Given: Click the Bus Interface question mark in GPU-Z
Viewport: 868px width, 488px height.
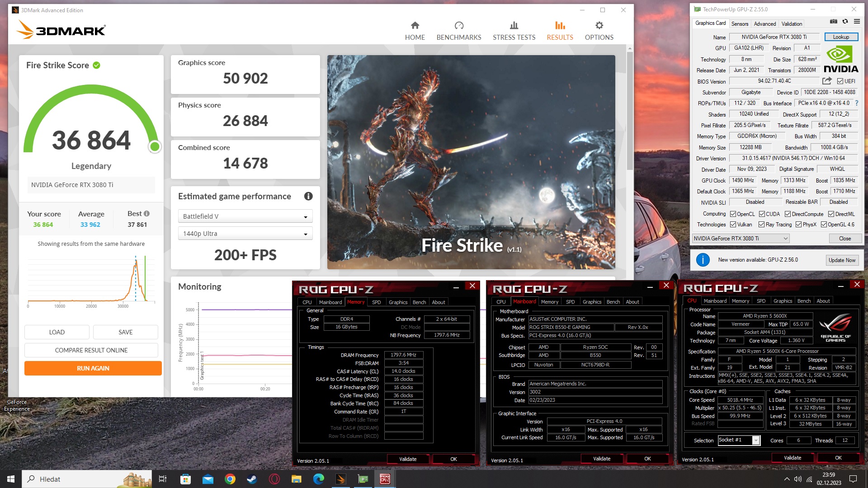Looking at the screenshot, I should (856, 103).
